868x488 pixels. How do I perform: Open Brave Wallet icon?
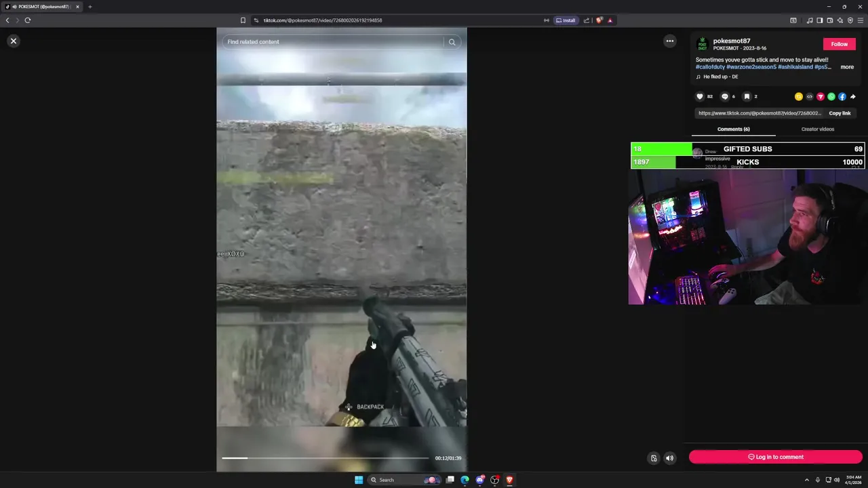coord(829,20)
